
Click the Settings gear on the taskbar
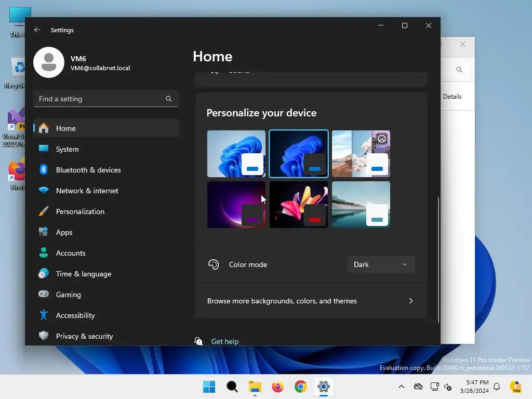pyautogui.click(x=324, y=387)
